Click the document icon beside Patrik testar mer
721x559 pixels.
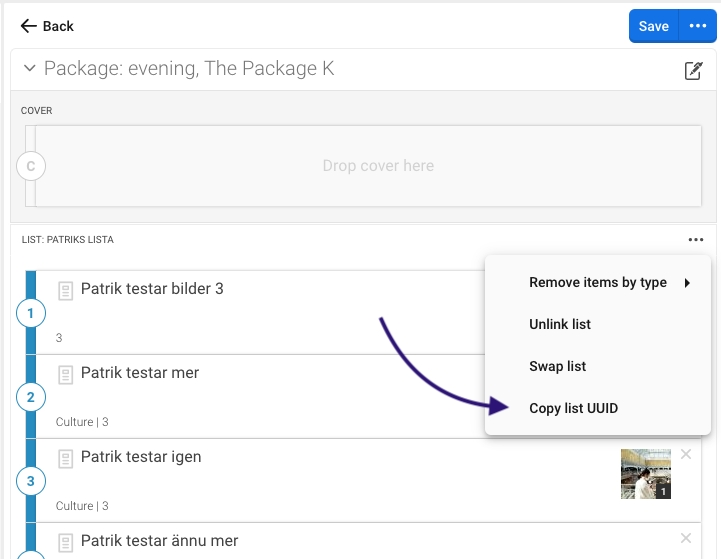point(66,375)
